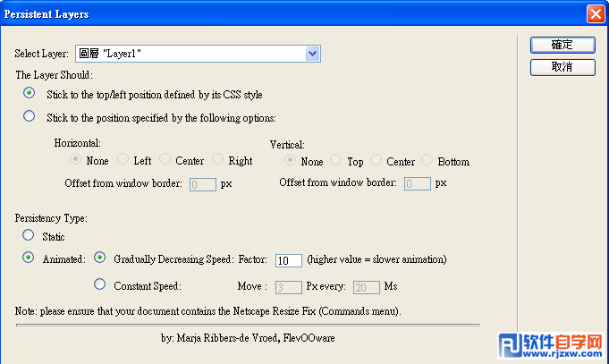Screen dimensions: 609x364
Task: Select Vertical None radio button
Action: click(x=290, y=160)
